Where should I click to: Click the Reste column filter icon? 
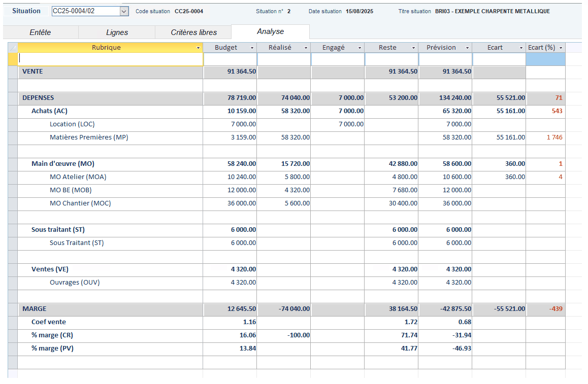[414, 47]
